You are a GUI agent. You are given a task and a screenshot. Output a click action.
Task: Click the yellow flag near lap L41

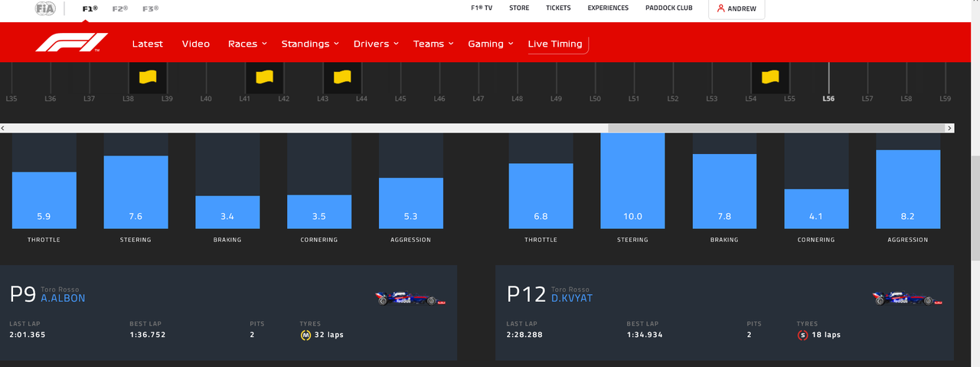(x=265, y=77)
